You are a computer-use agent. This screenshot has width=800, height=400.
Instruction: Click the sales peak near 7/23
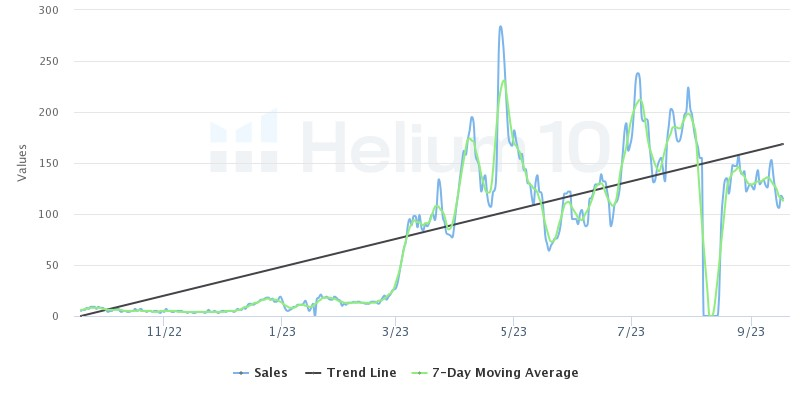tap(638, 74)
